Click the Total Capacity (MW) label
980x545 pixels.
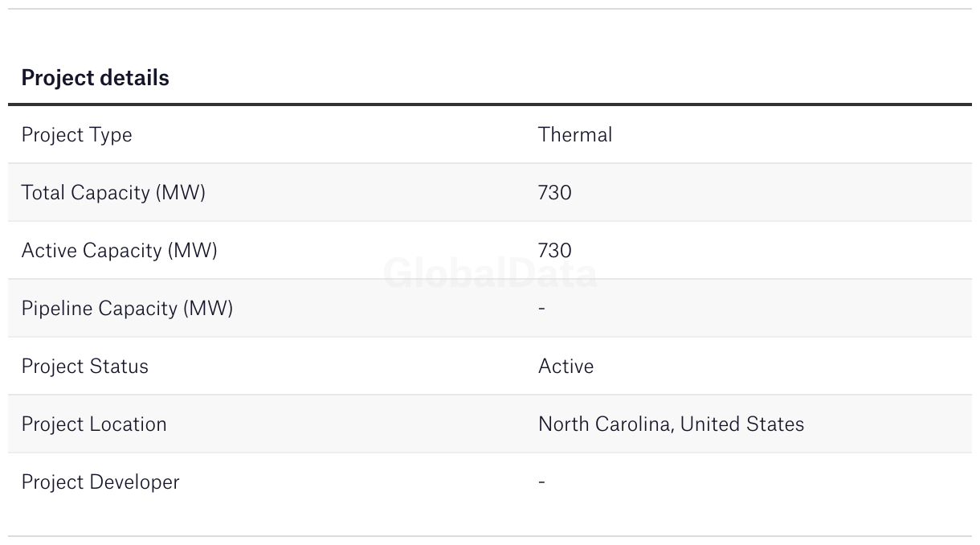[x=113, y=192]
